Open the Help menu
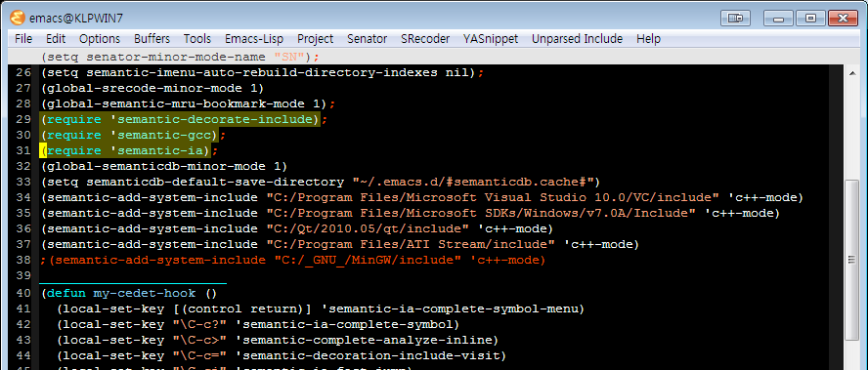 (x=648, y=39)
